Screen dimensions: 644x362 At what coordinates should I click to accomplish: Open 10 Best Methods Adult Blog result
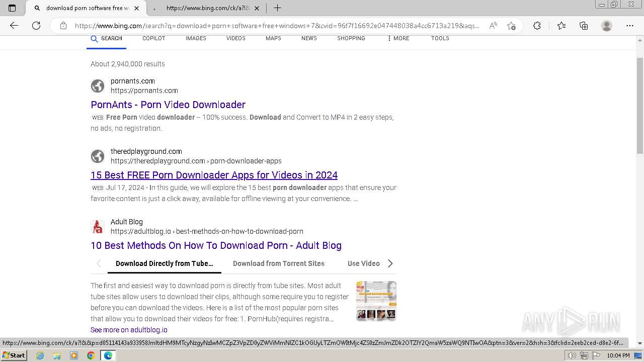tap(216, 245)
